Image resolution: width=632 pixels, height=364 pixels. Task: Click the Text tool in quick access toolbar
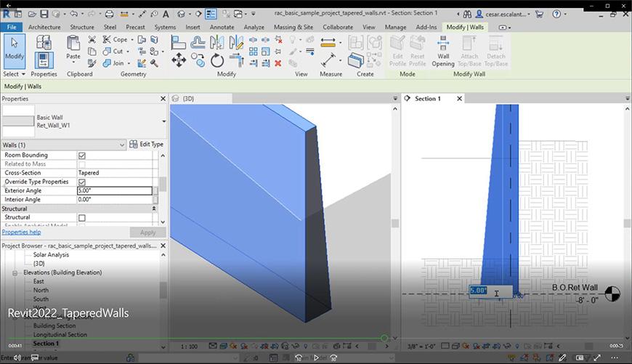[166, 14]
